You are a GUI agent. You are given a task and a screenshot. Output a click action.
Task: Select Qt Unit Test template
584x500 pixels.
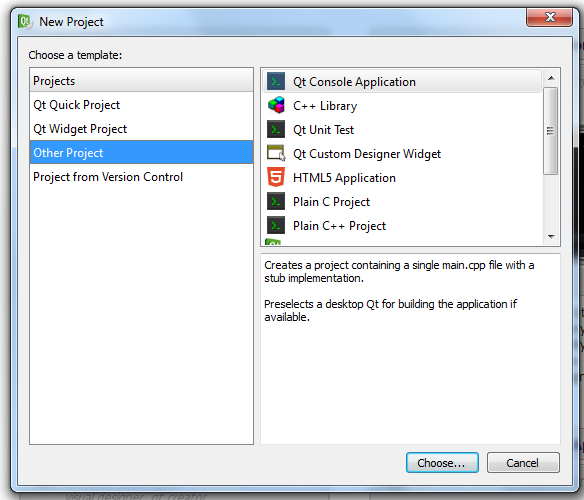click(402, 129)
